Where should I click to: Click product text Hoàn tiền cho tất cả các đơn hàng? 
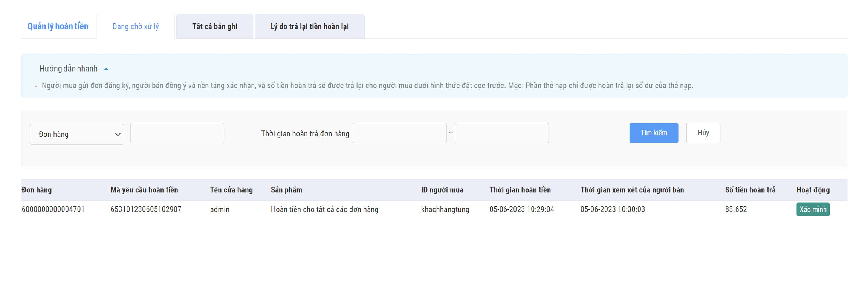(324, 209)
